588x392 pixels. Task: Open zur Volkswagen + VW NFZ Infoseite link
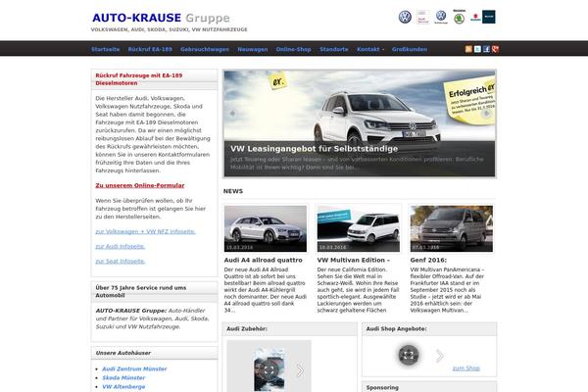coord(145,231)
